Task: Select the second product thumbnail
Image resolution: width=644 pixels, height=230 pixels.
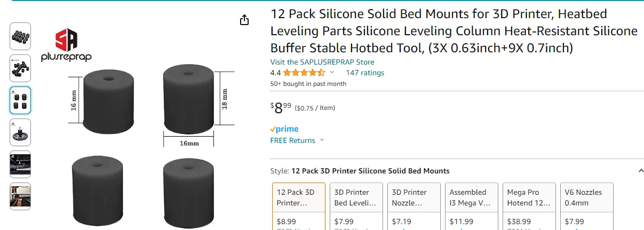Action: 20,68
